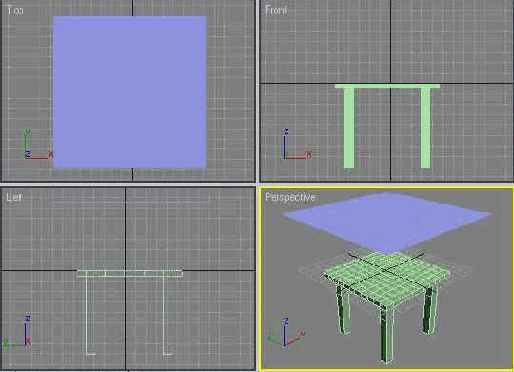This screenshot has width=514, height=372.
Task: Select the purple plane in Top viewport
Action: click(x=130, y=92)
